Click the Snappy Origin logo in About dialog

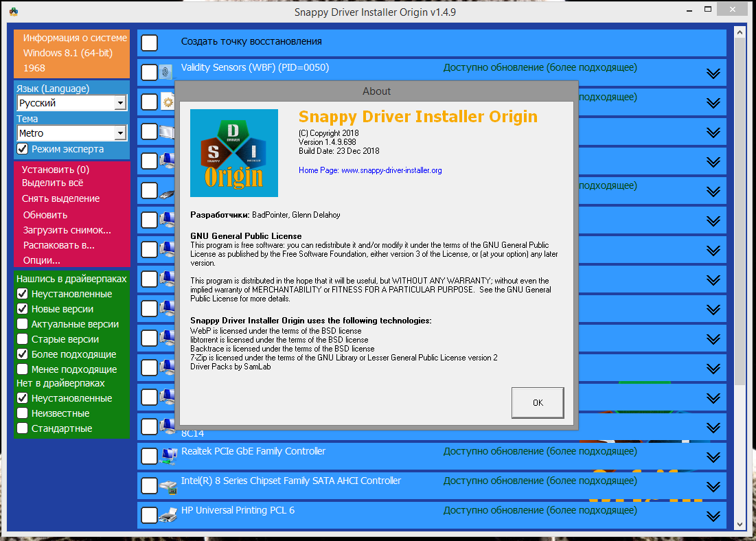(x=234, y=153)
